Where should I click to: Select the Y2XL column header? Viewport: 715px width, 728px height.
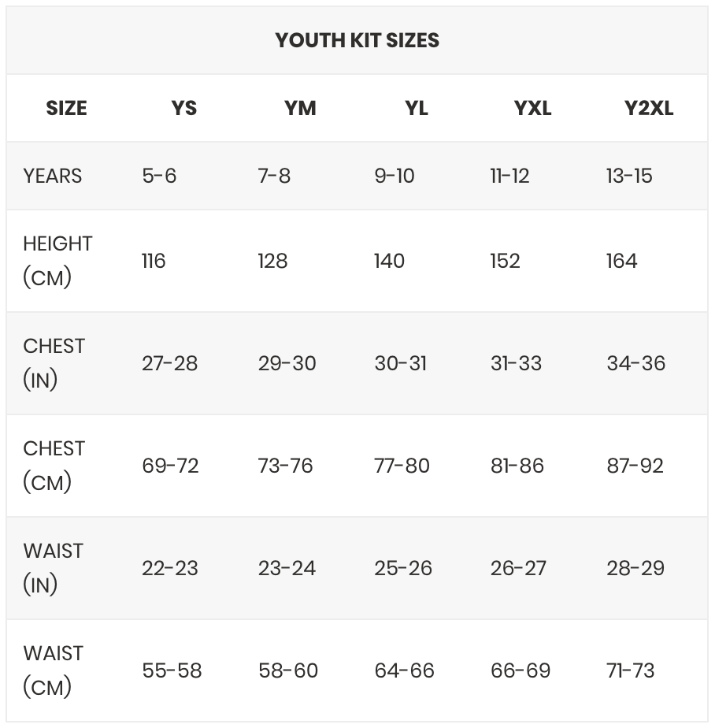pyautogui.click(x=649, y=108)
